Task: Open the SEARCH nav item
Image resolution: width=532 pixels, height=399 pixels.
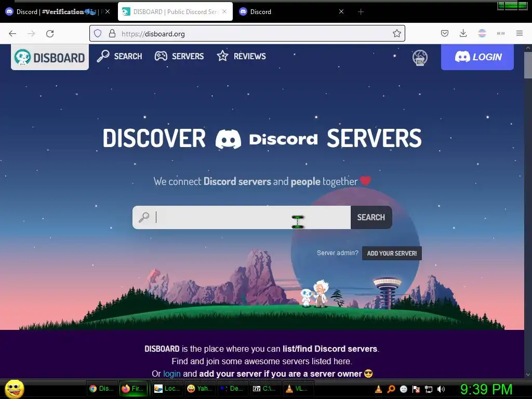Action: pyautogui.click(x=119, y=56)
